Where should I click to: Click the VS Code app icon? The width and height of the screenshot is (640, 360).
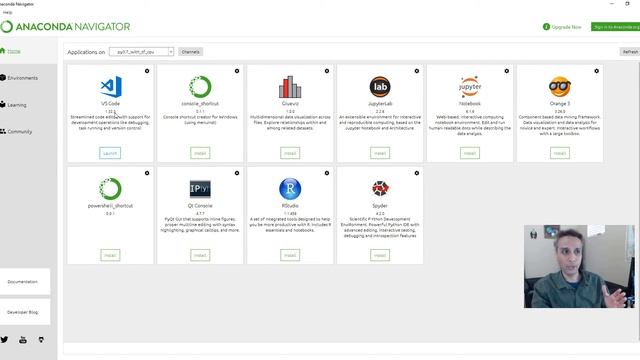111,87
